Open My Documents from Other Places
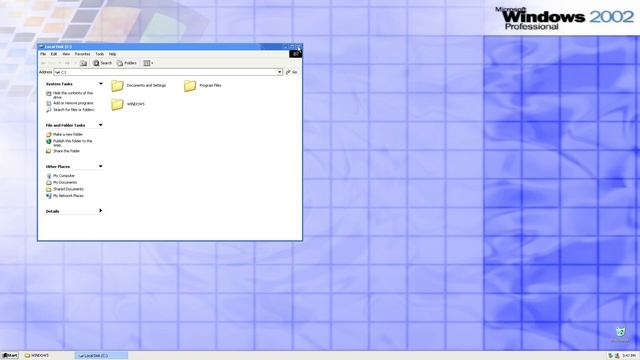Screen dimensions: 640x360 [x=65, y=182]
